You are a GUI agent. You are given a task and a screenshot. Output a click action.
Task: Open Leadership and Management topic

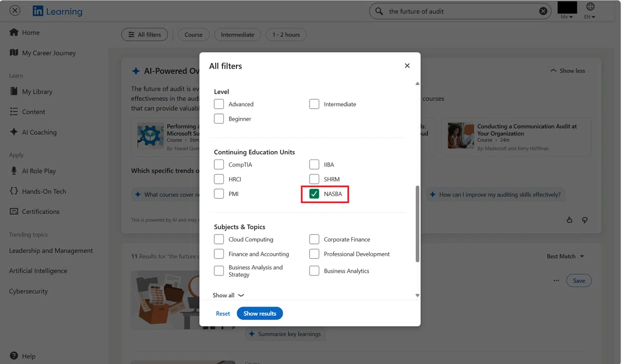point(51,251)
